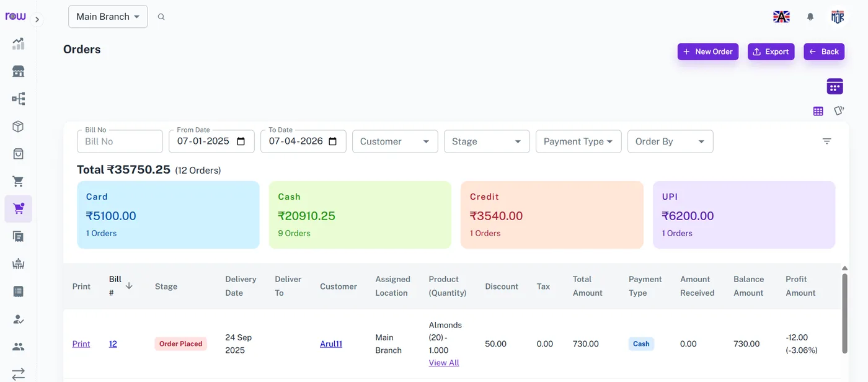Export the orders list
This screenshot has height=382, width=868.
771,51
